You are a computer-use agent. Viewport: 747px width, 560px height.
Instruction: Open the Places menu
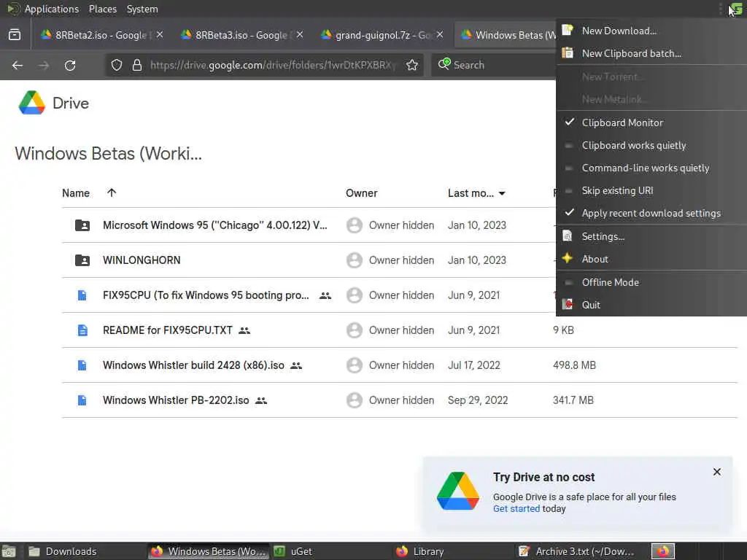pos(102,9)
